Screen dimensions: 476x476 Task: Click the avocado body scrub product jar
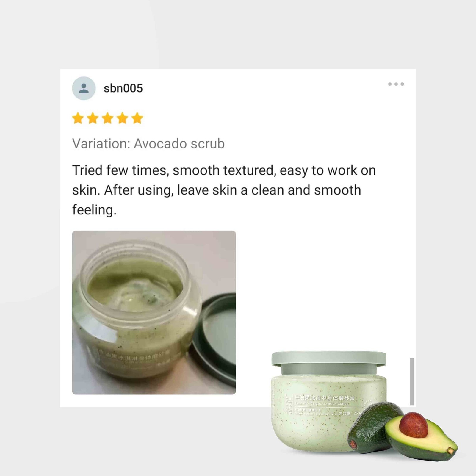coord(329,402)
